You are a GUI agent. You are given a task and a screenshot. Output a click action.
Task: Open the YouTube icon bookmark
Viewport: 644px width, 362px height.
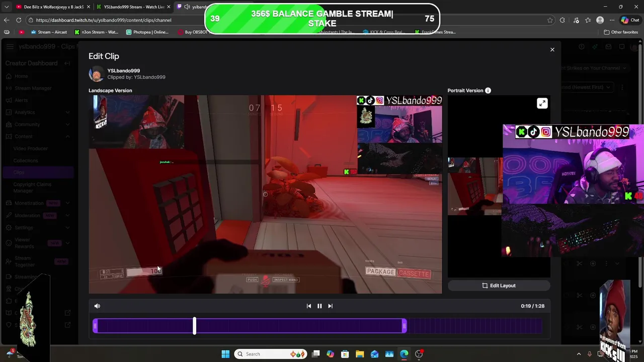click(21, 32)
